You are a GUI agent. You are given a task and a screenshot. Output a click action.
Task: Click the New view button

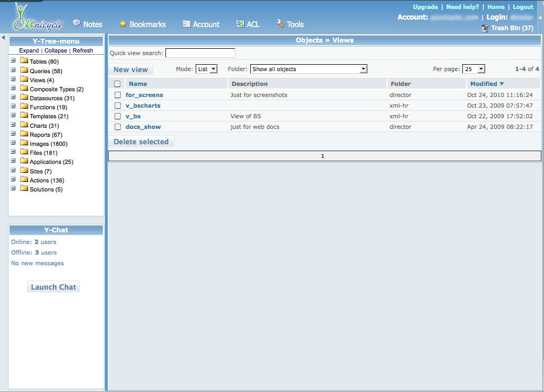[x=131, y=69]
